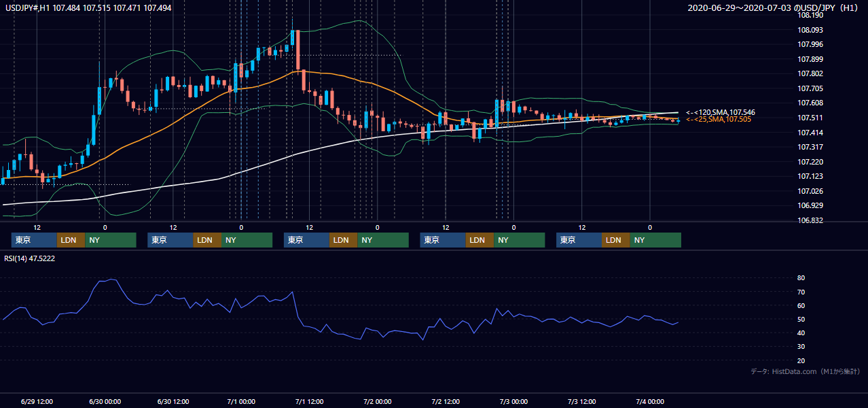
Task: Click the 107.511 price axis label
Action: 810,118
